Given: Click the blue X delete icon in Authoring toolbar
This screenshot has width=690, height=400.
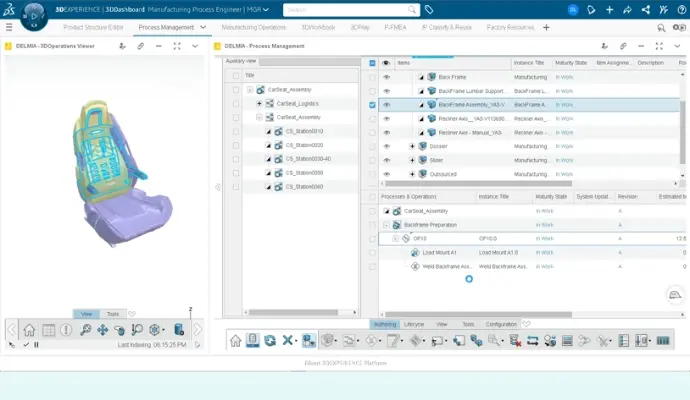Looking at the screenshot, I should [287, 341].
